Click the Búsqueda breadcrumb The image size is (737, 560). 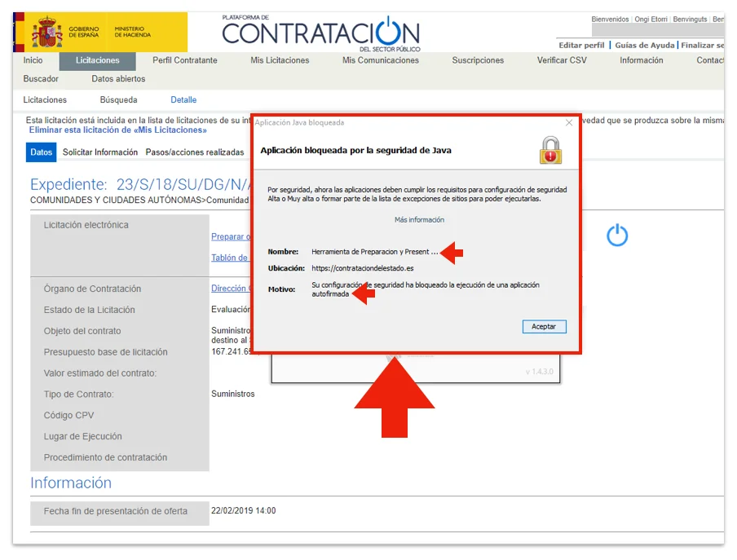coord(118,100)
